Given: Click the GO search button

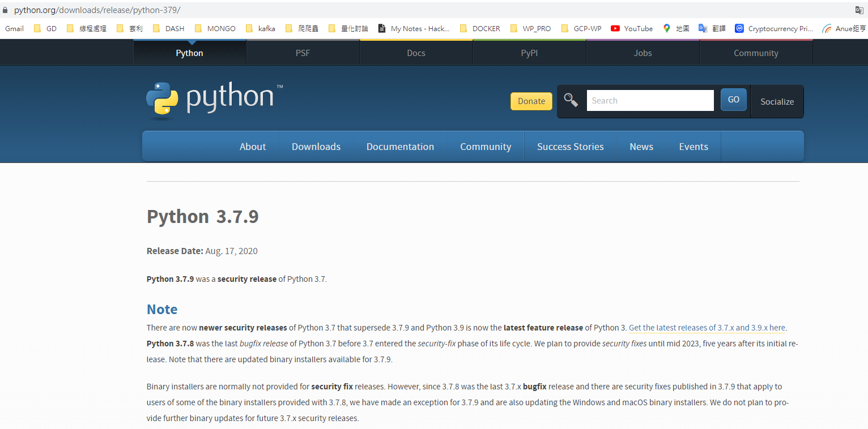Looking at the screenshot, I should point(734,100).
